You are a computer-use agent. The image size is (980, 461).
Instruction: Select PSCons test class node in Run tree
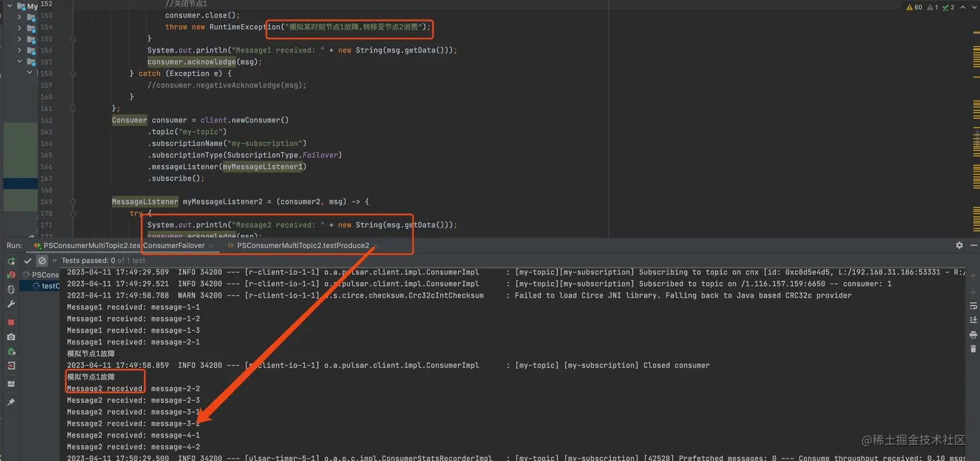click(x=40, y=275)
